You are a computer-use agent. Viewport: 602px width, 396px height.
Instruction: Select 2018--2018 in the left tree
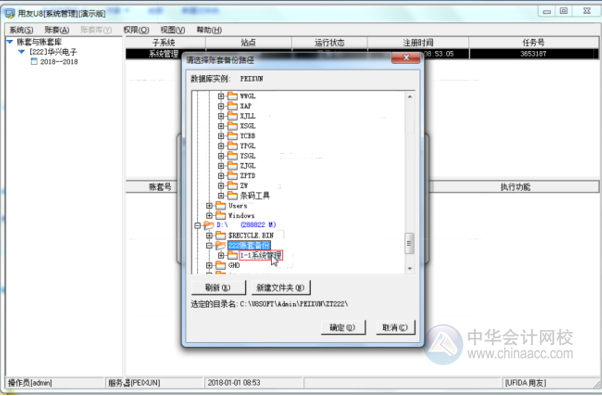pos(59,61)
